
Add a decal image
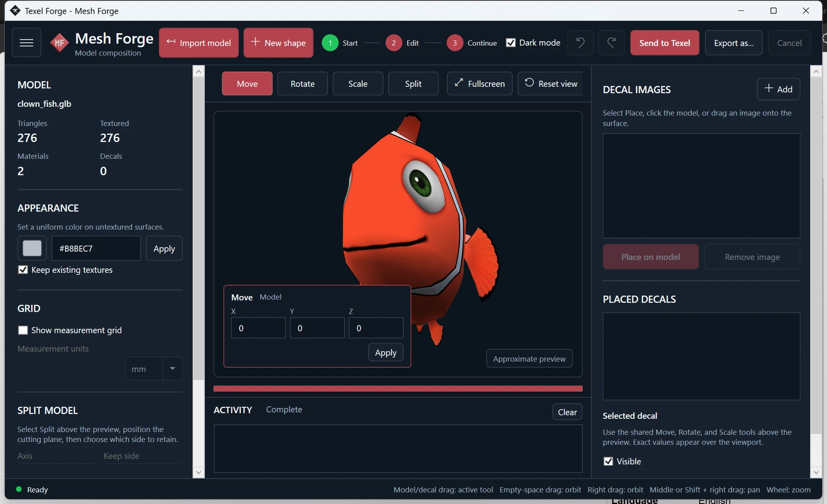coord(778,89)
